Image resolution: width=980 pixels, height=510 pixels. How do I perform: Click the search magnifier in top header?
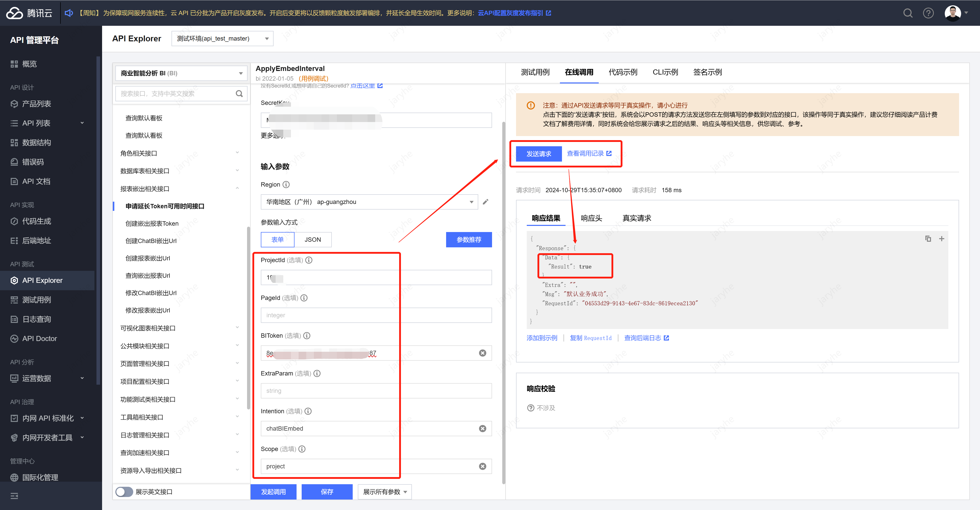click(908, 13)
